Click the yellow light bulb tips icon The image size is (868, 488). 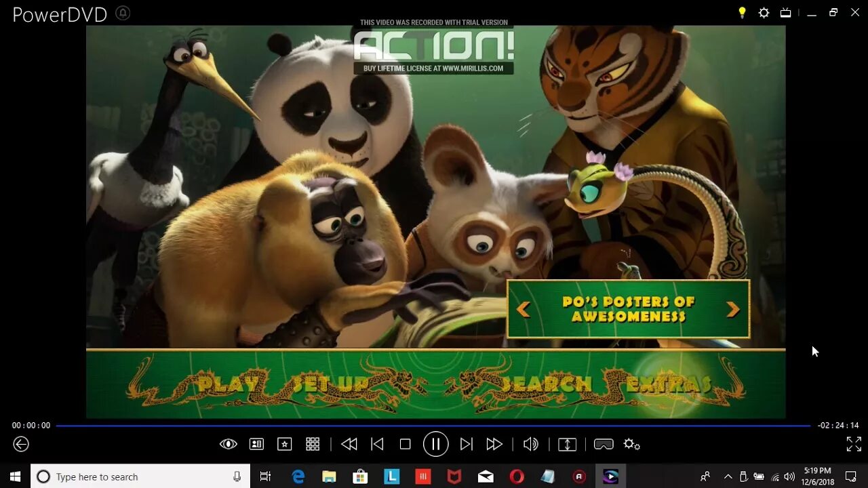(x=742, y=12)
